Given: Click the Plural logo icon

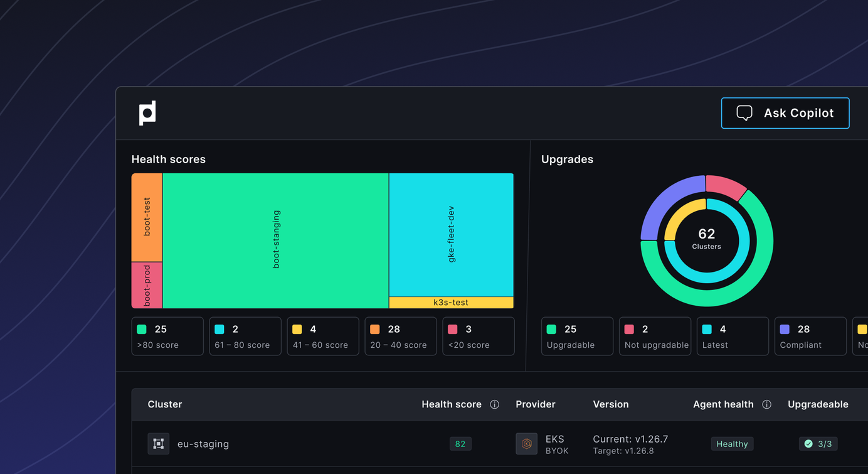Looking at the screenshot, I should pyautogui.click(x=147, y=113).
